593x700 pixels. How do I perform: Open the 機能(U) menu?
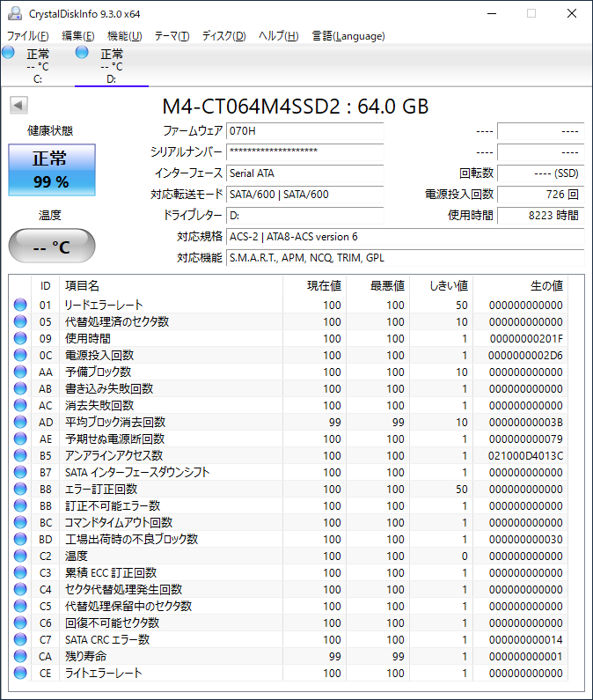pyautogui.click(x=124, y=36)
